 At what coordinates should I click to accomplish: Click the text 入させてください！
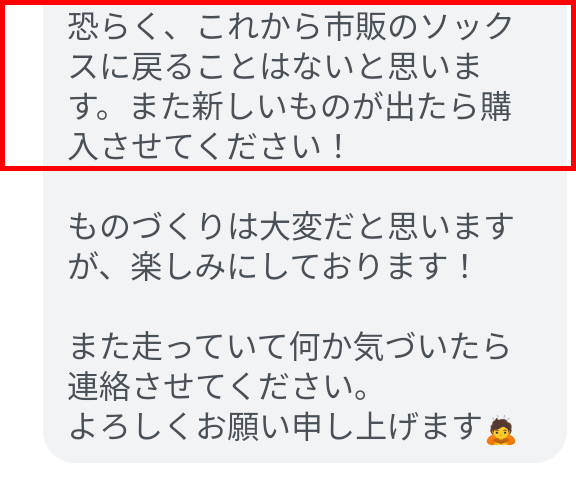pos(207,147)
